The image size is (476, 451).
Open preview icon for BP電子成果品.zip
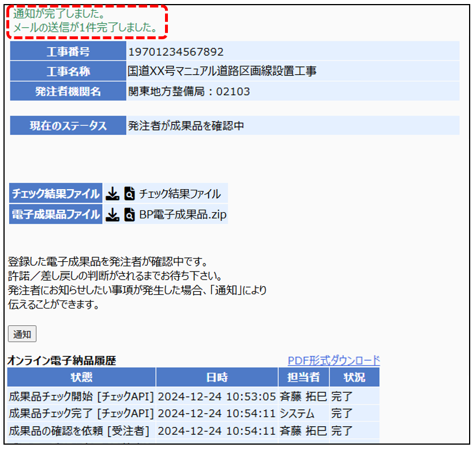(x=129, y=215)
